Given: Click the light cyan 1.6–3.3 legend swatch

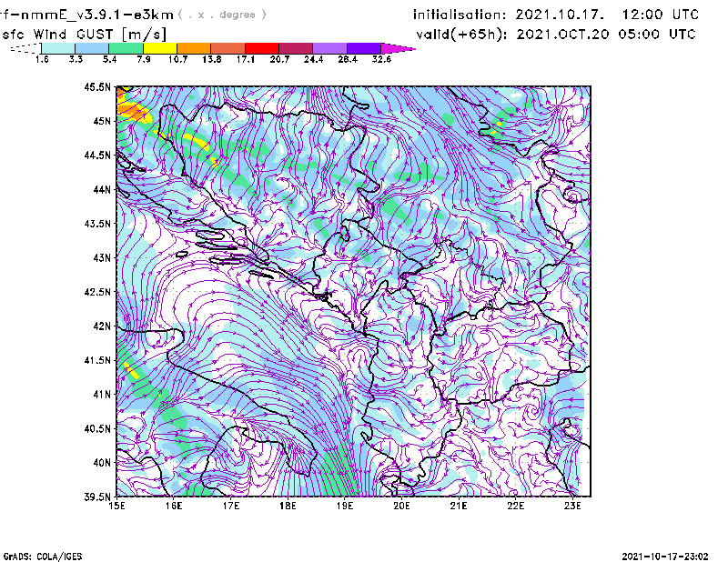Looking at the screenshot, I should [58, 48].
